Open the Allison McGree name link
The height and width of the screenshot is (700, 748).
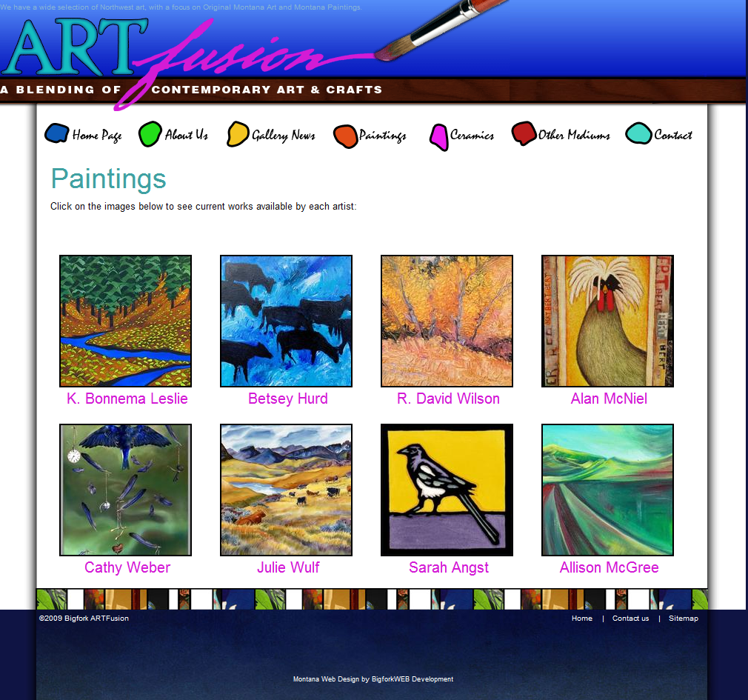[x=609, y=567]
